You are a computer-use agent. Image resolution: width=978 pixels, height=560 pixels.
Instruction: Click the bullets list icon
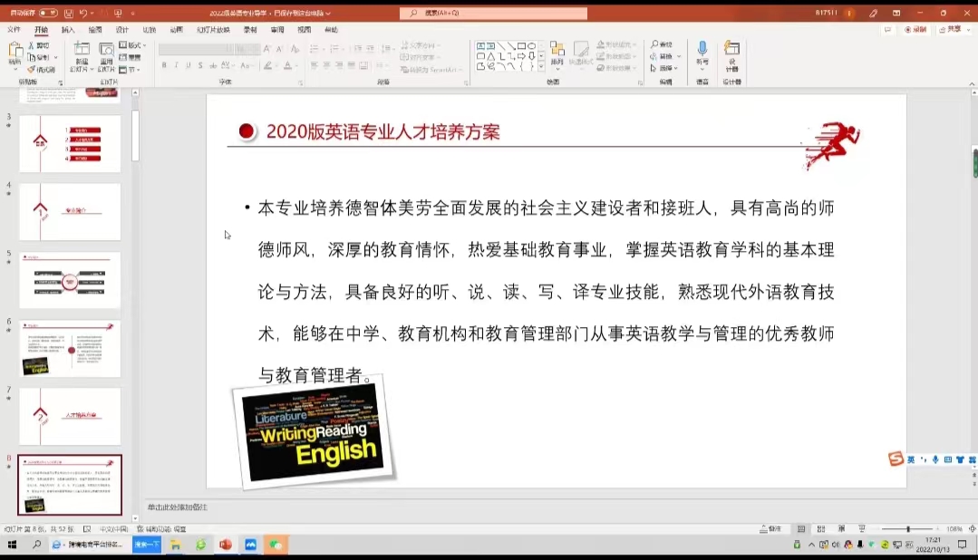314,49
